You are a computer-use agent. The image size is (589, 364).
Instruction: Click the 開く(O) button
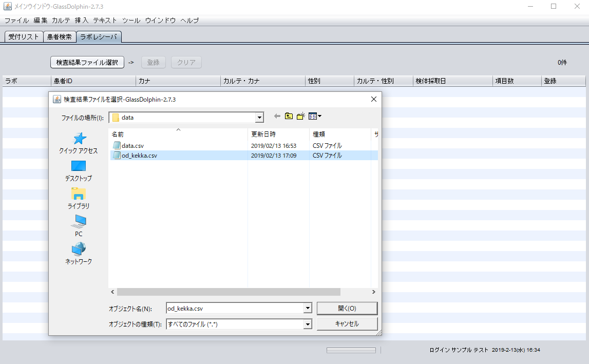tap(347, 308)
